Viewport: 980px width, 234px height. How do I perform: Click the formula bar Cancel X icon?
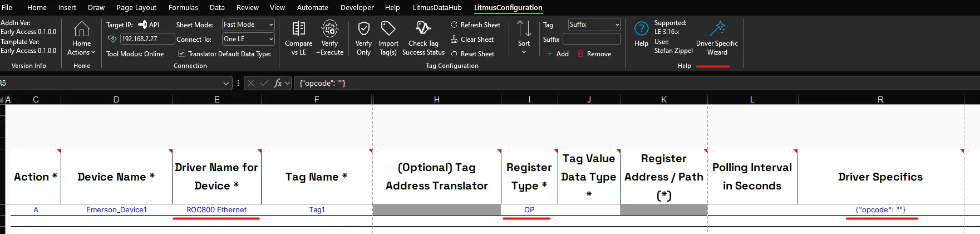click(251, 83)
